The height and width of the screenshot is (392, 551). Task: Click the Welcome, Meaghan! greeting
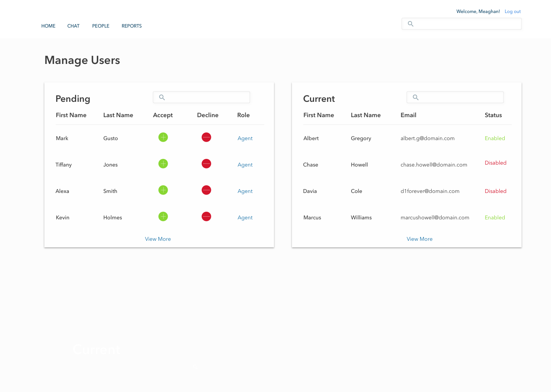478,11
